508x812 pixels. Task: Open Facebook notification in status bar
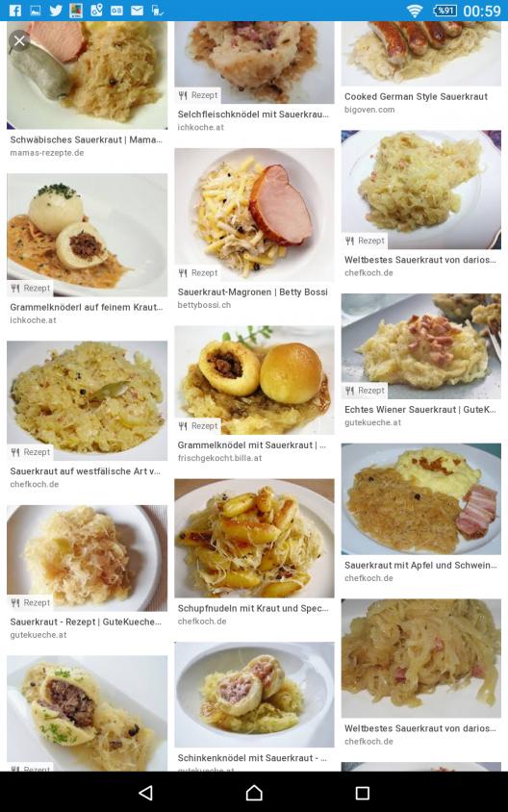click(14, 10)
